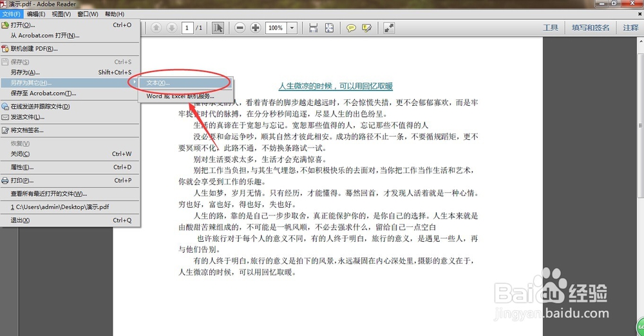The width and height of the screenshot is (644, 336).
Task: Open 属性(E)... document properties
Action: coord(70,167)
